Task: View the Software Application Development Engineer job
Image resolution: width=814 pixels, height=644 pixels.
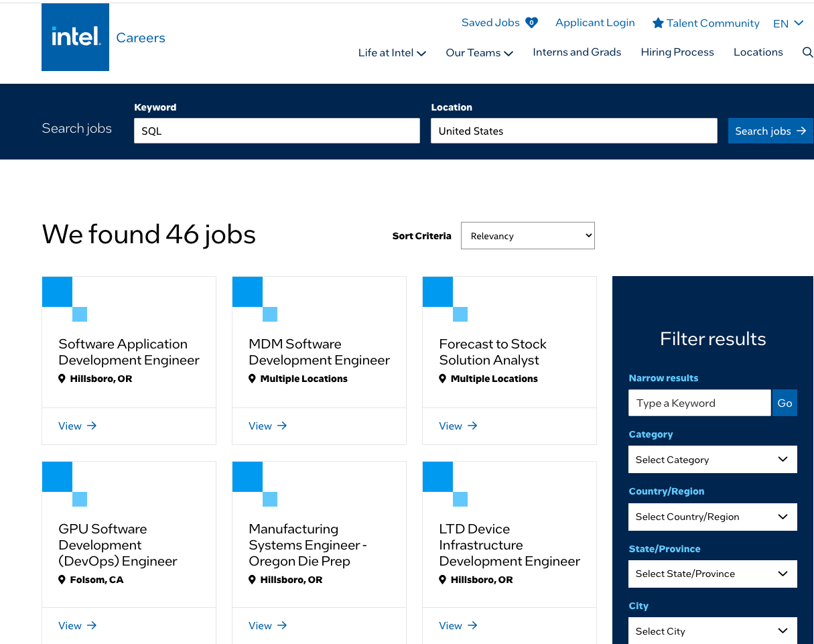Action: (78, 426)
